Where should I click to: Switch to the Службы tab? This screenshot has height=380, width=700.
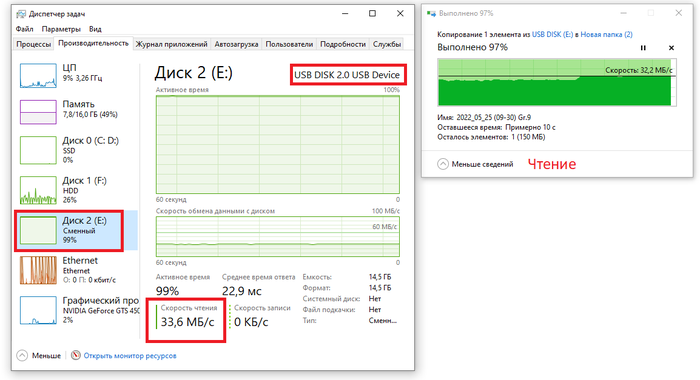[387, 44]
